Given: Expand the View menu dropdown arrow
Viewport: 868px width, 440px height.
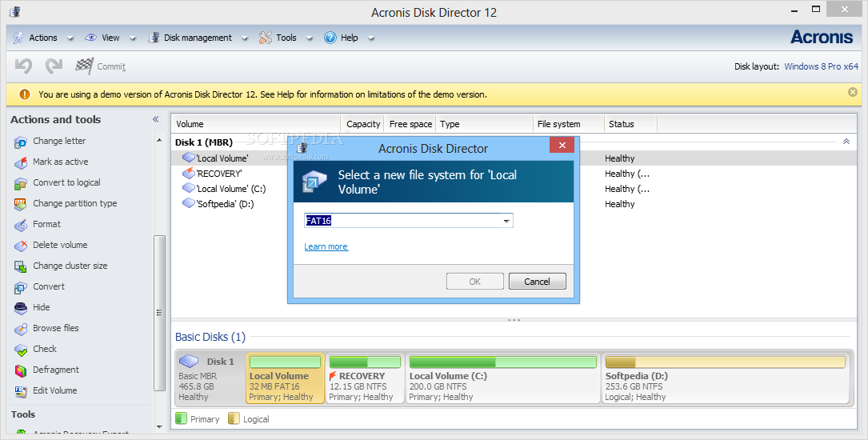Looking at the screenshot, I should coord(132,38).
